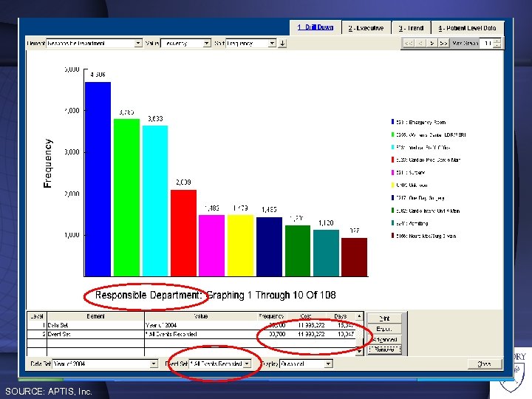Switch to the 1 - Drill Down tab
Viewport: 532px width, 399px height.
tap(316, 27)
